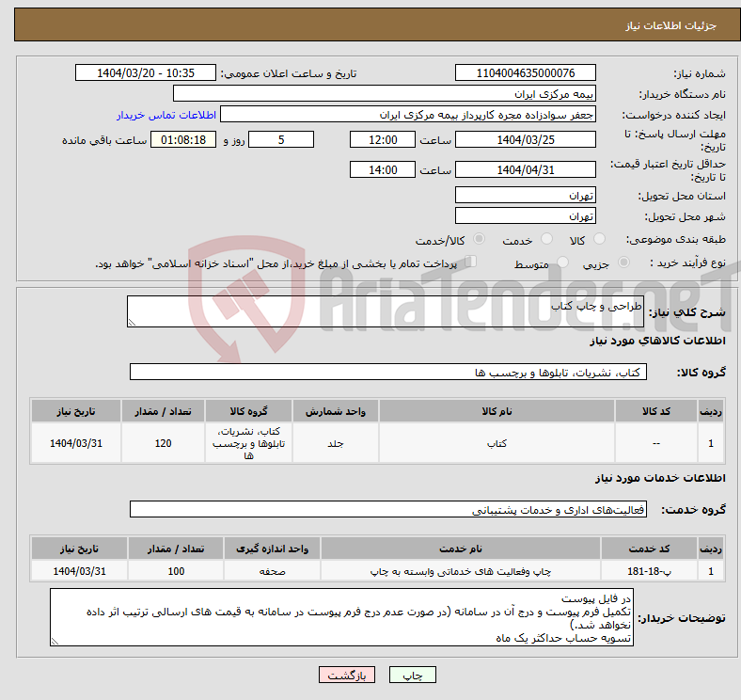Image resolution: width=741 pixels, height=700 pixels.
Task: Open the اطلاعات تماس خریدار link
Action: tap(166, 115)
